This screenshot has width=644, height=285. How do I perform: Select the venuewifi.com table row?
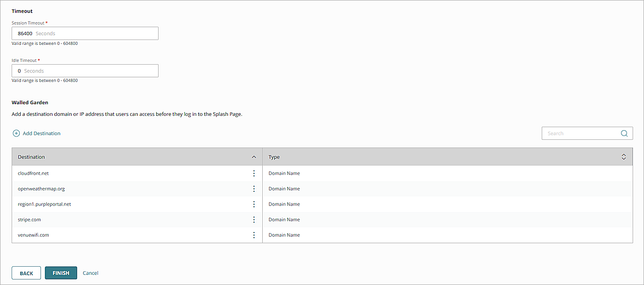pos(121,235)
